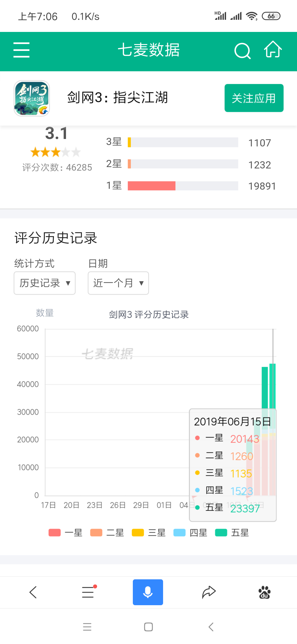Tap system back chevron
The height and width of the screenshot is (644, 297).
pyautogui.click(x=211, y=627)
